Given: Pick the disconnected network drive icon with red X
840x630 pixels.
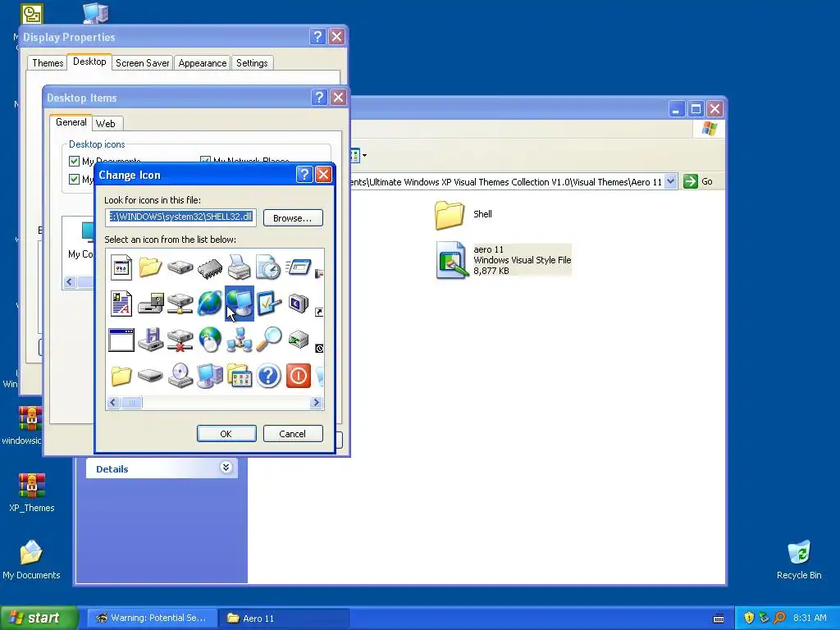Looking at the screenshot, I should click(180, 340).
